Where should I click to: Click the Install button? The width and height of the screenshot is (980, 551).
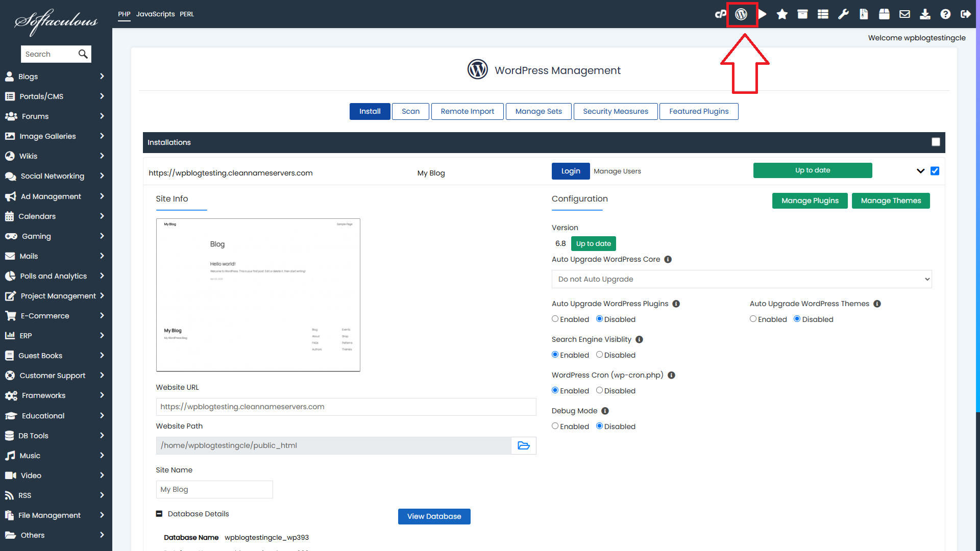tap(370, 112)
